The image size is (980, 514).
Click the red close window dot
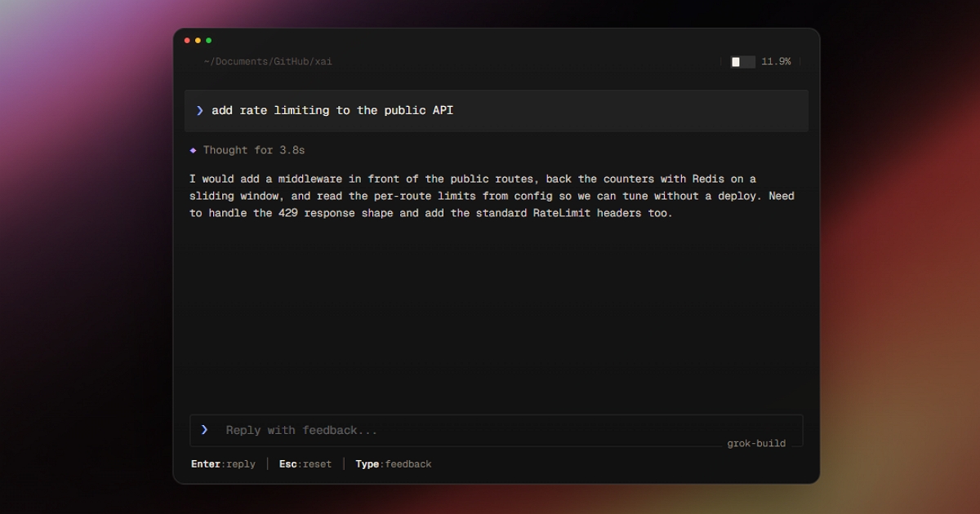pyautogui.click(x=187, y=40)
